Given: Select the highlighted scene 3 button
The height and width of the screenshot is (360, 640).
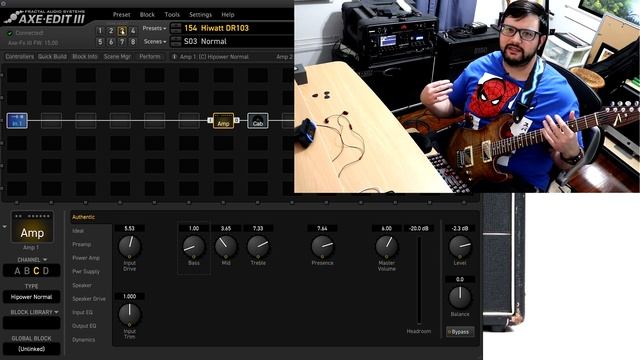Looking at the screenshot, I should (122, 31).
